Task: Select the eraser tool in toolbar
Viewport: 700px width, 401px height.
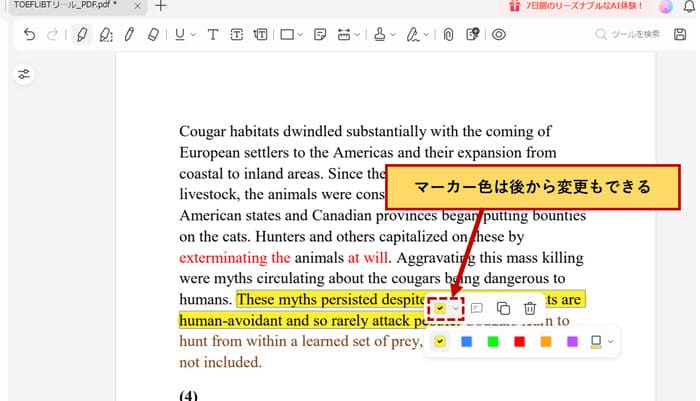Action: 153,35
